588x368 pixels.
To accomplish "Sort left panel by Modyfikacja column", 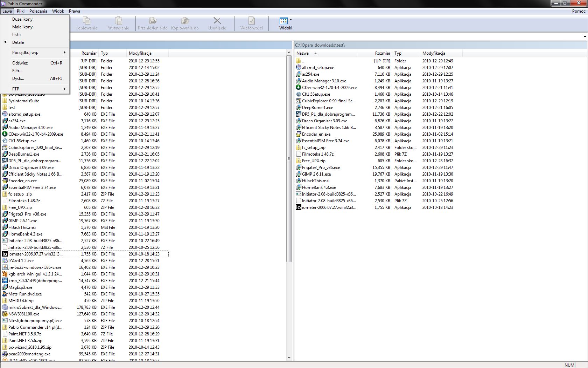I will pos(147,53).
